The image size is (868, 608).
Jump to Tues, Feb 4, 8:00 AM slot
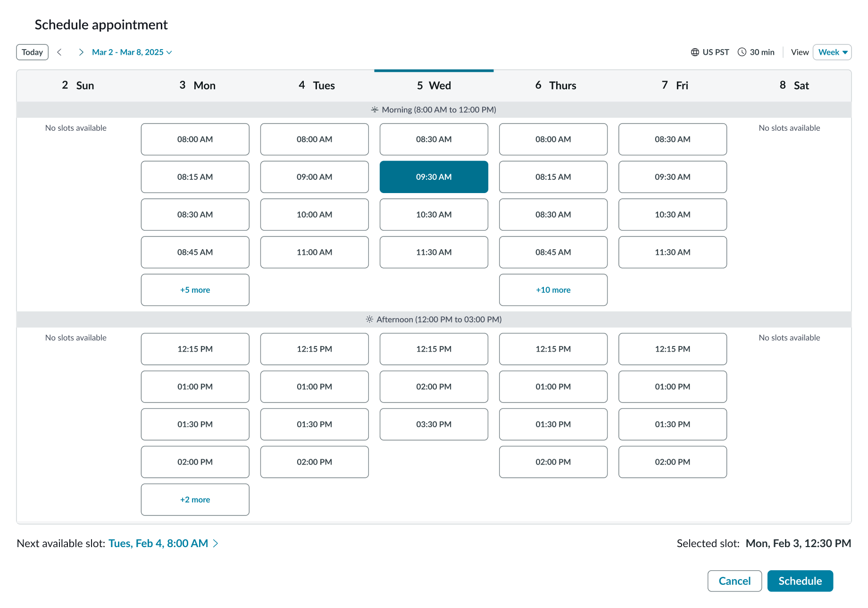point(158,544)
